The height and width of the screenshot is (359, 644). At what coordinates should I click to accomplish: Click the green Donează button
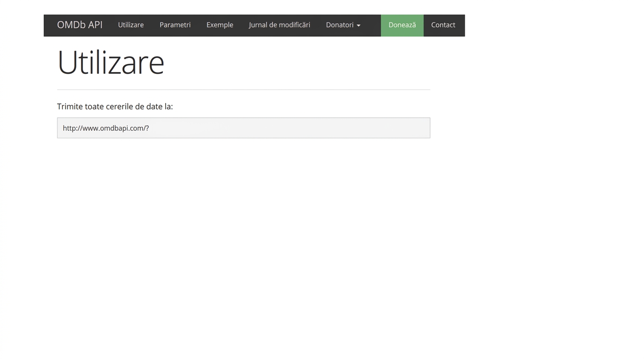click(402, 25)
